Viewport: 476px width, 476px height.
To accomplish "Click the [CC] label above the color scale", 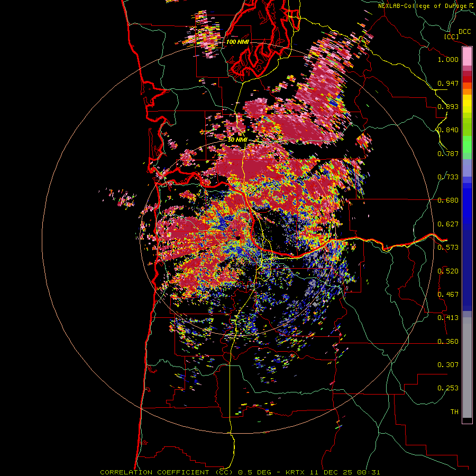I will tap(451, 36).
